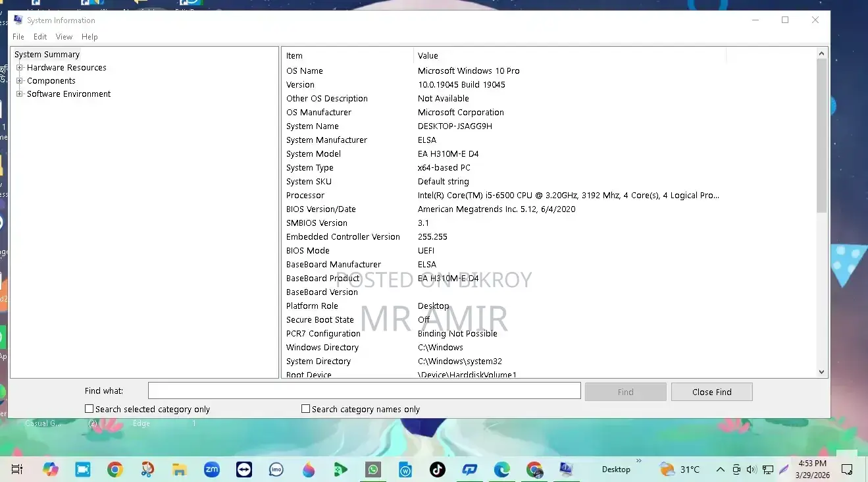
Task: Open the blue video camera taskbar app
Action: [x=82, y=469]
